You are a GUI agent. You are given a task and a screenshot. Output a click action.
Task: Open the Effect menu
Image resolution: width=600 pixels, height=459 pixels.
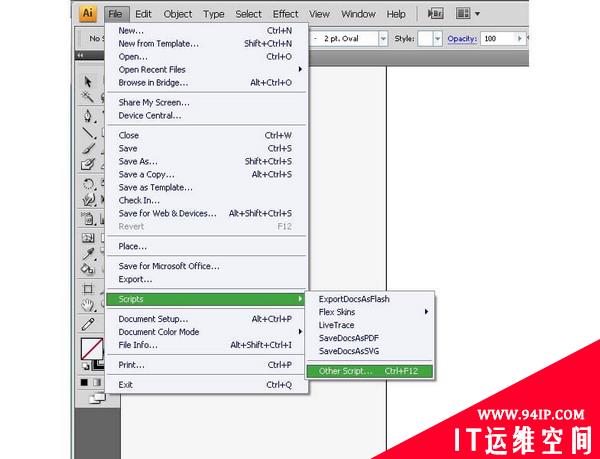pyautogui.click(x=285, y=14)
